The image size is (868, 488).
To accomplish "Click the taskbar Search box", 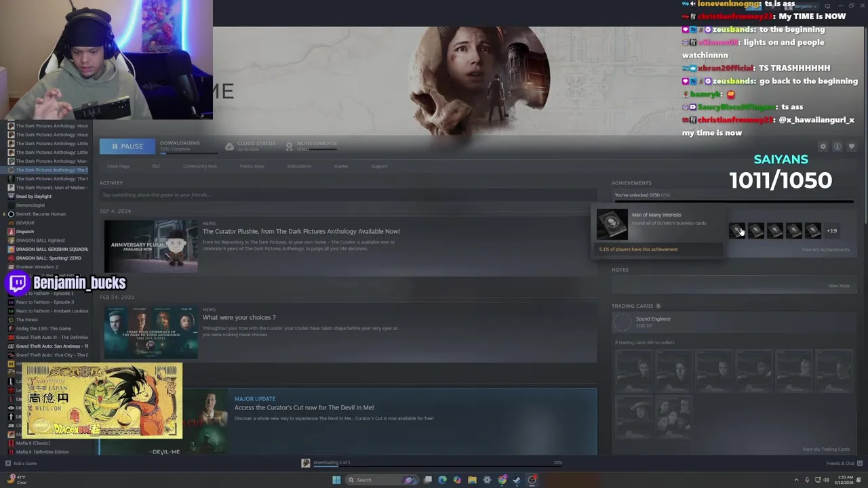I will pos(383,480).
